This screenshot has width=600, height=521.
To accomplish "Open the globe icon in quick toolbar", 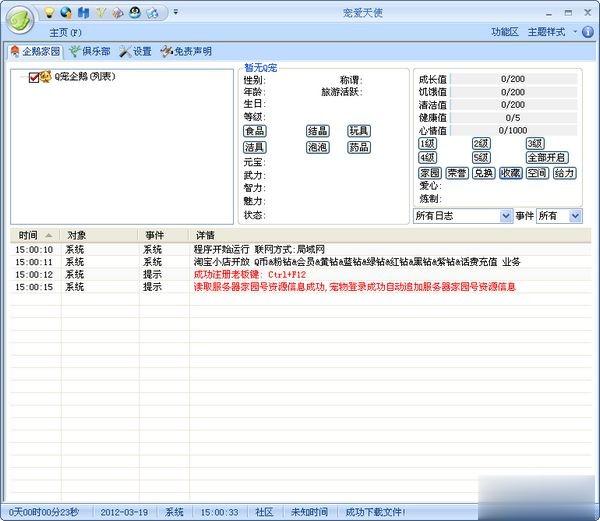I will point(66,13).
